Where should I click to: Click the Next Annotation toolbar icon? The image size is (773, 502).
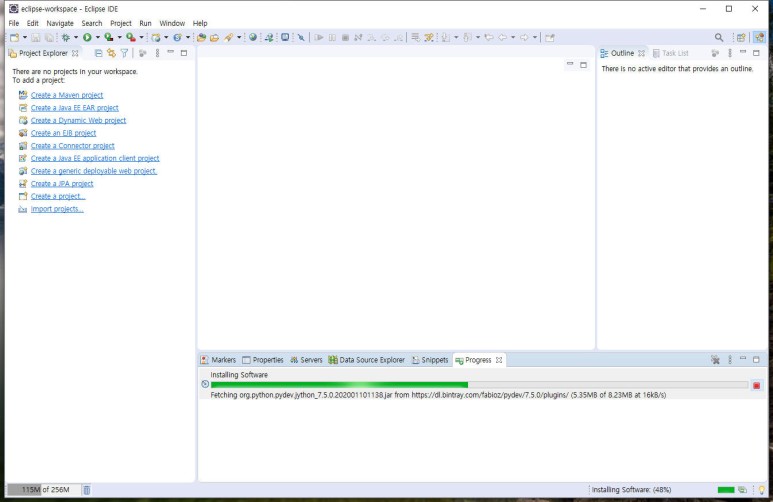(445, 37)
